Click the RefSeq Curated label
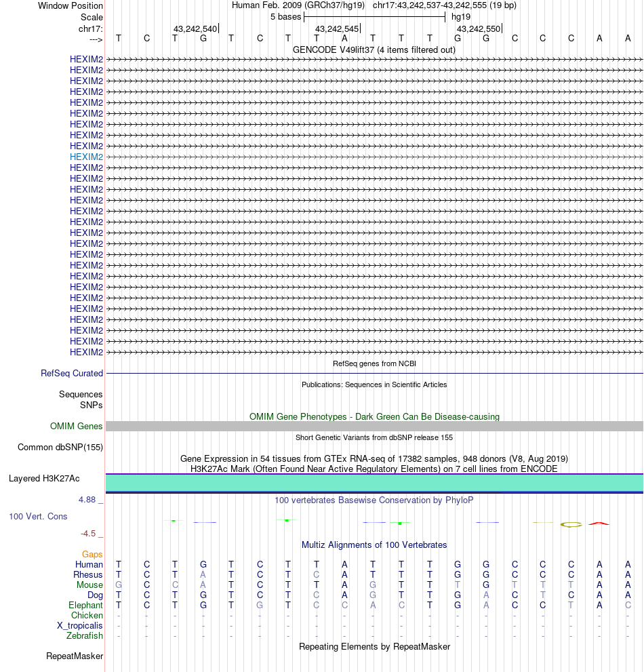This screenshot has width=644, height=672. (x=72, y=373)
